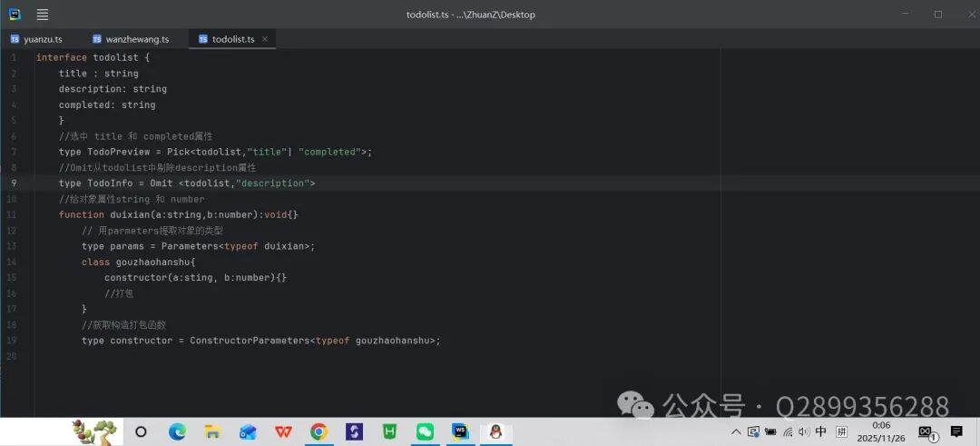Click the '//获取构造打包函数' comment line
The height and width of the screenshot is (446, 980).
point(123,325)
